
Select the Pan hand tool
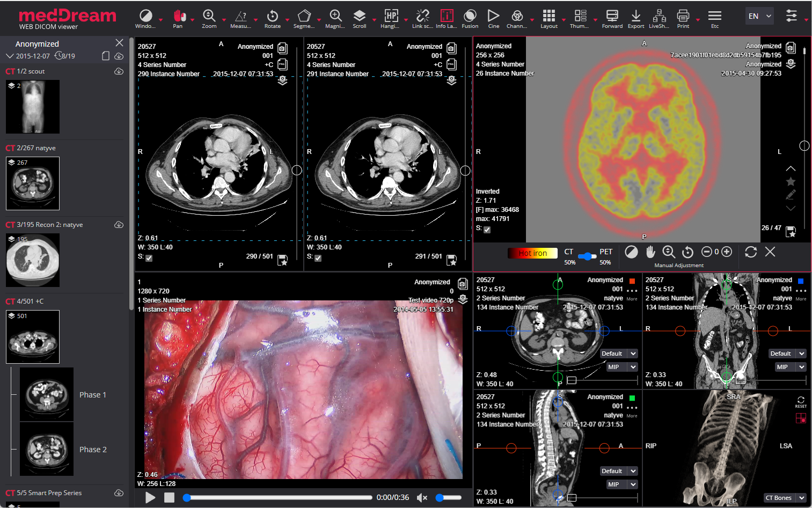pos(179,16)
